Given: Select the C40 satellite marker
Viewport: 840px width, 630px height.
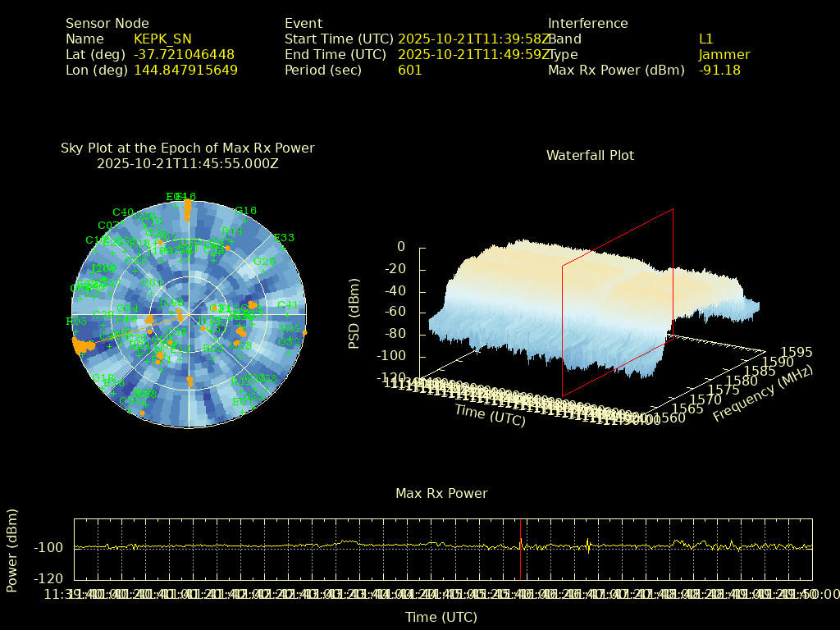Looking at the screenshot, I should pyautogui.click(x=122, y=212).
